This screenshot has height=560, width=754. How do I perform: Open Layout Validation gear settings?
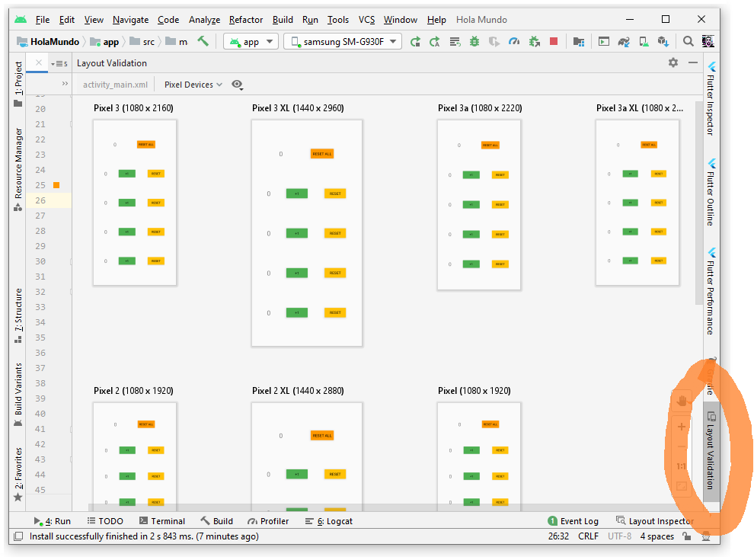(x=673, y=63)
